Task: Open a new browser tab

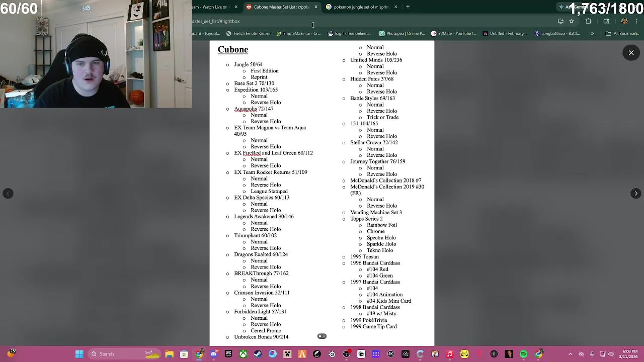Action: coord(408,7)
